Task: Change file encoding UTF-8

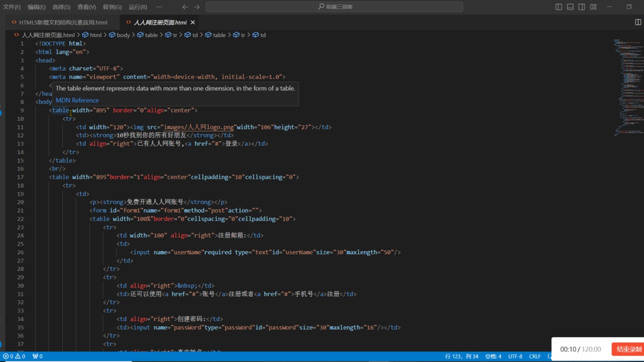Action: tap(515, 356)
